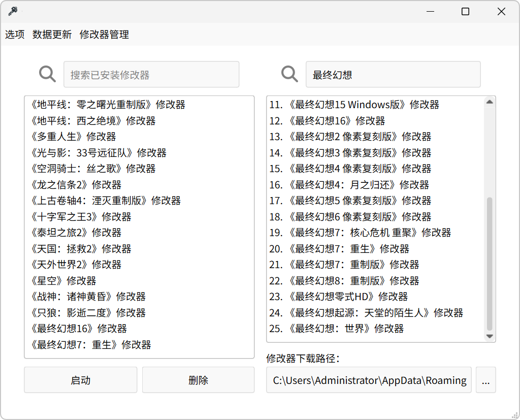Click the search field containing 最终幻想
The image size is (520, 420).
click(x=393, y=74)
